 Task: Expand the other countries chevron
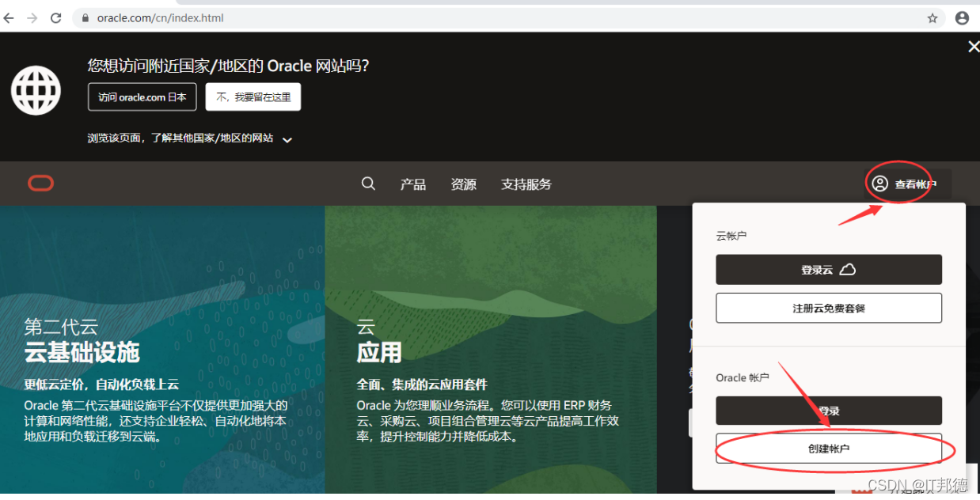click(287, 139)
